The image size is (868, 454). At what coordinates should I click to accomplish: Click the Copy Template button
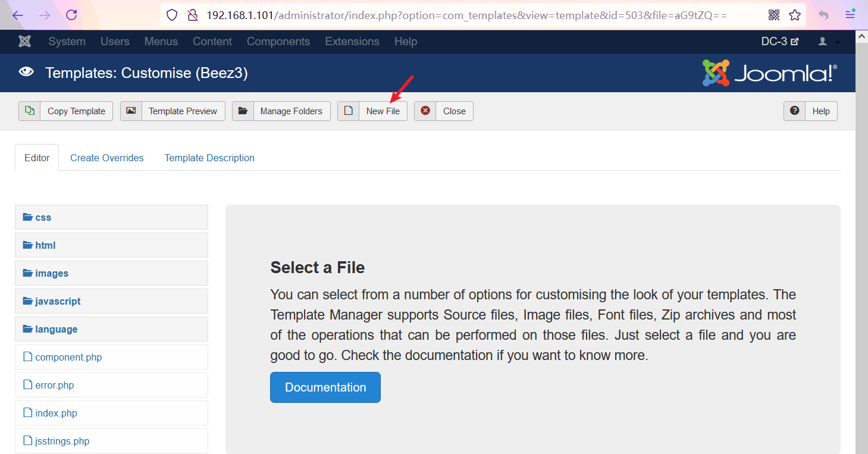(x=65, y=111)
